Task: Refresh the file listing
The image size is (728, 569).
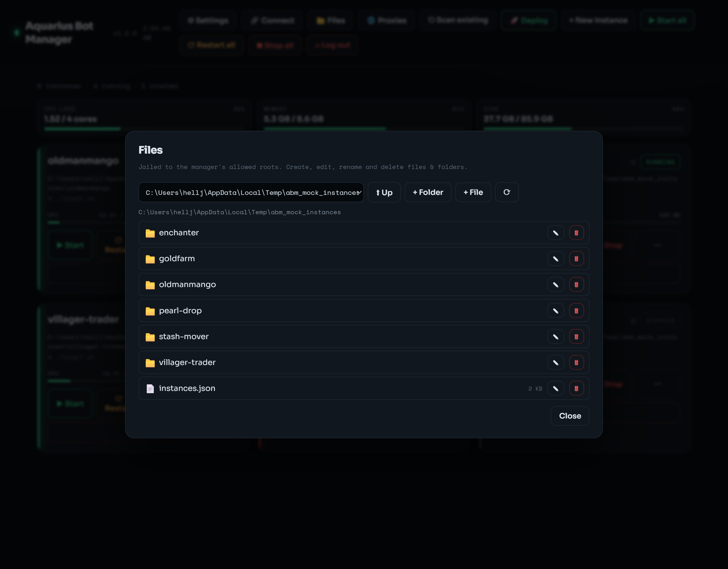Action: point(507,192)
